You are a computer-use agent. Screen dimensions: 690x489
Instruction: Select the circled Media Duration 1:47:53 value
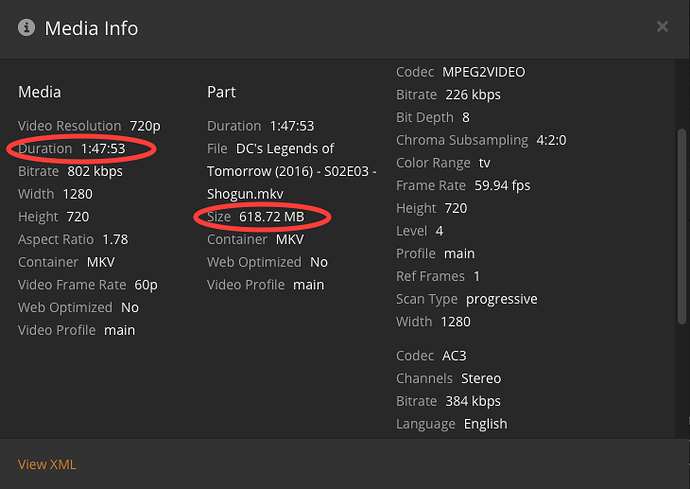pyautogui.click(x=101, y=149)
